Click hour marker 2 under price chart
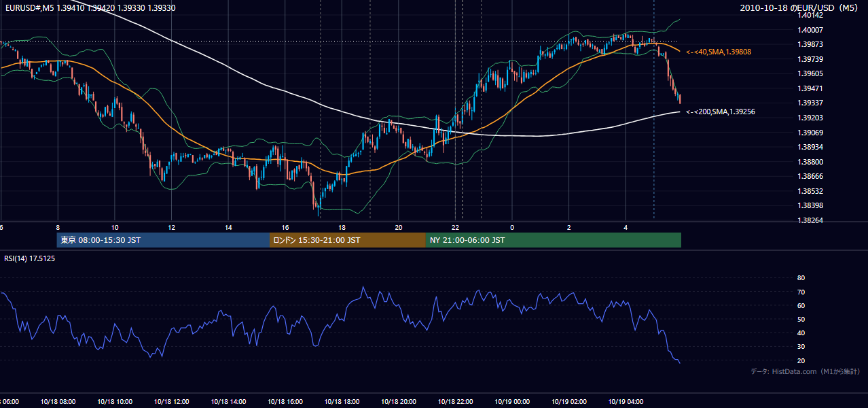The height and width of the screenshot is (408, 868). click(569, 228)
